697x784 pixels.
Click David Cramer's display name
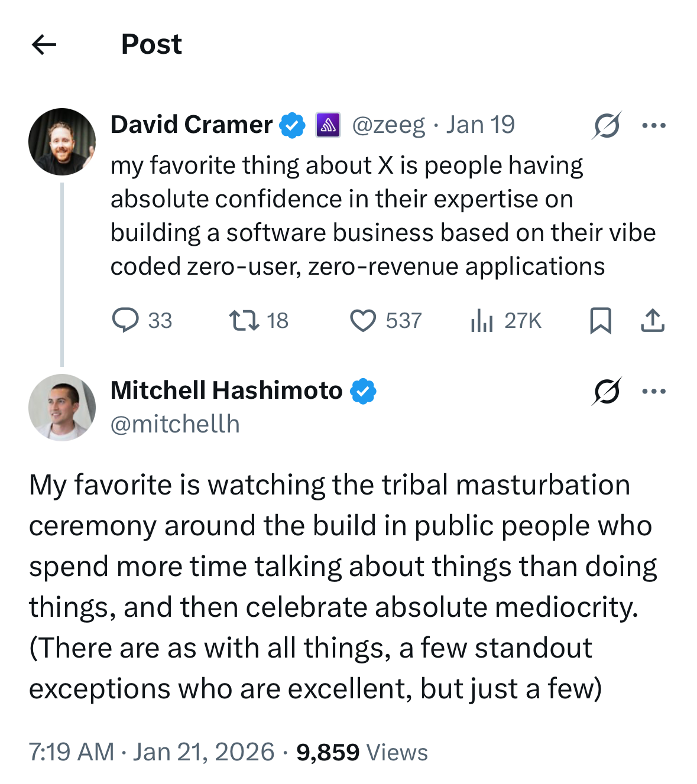(192, 125)
